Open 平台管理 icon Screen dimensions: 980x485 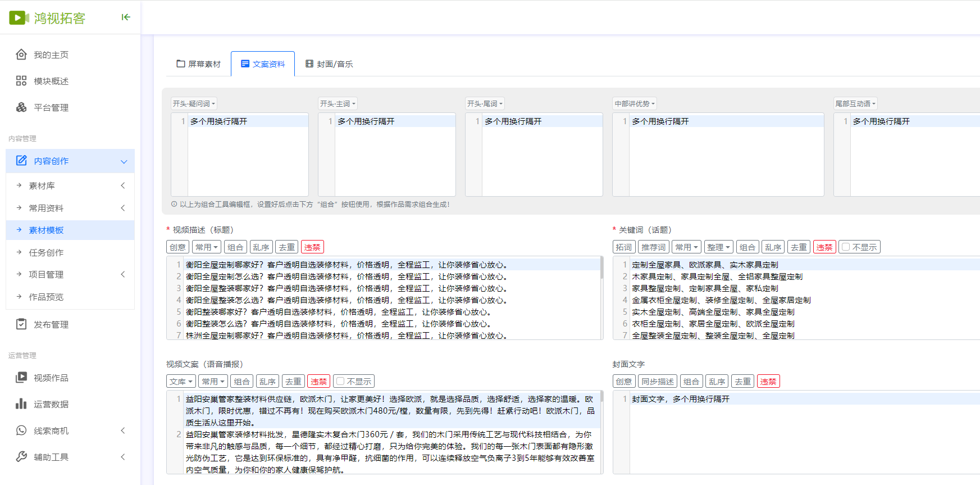(x=21, y=107)
